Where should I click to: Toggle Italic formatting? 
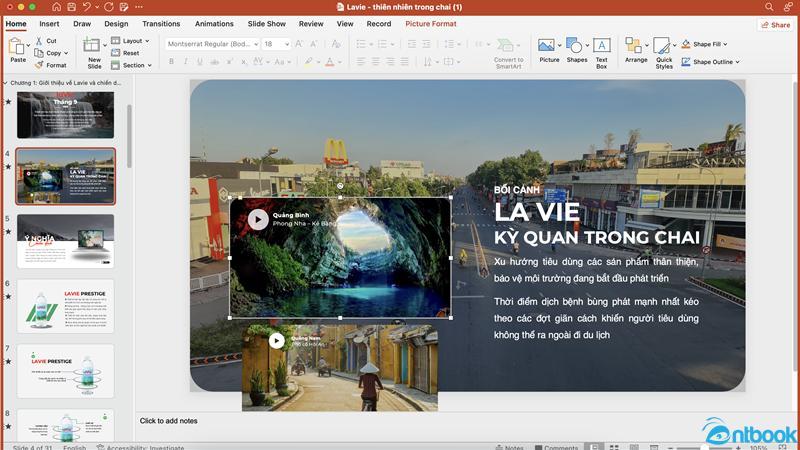[185, 62]
